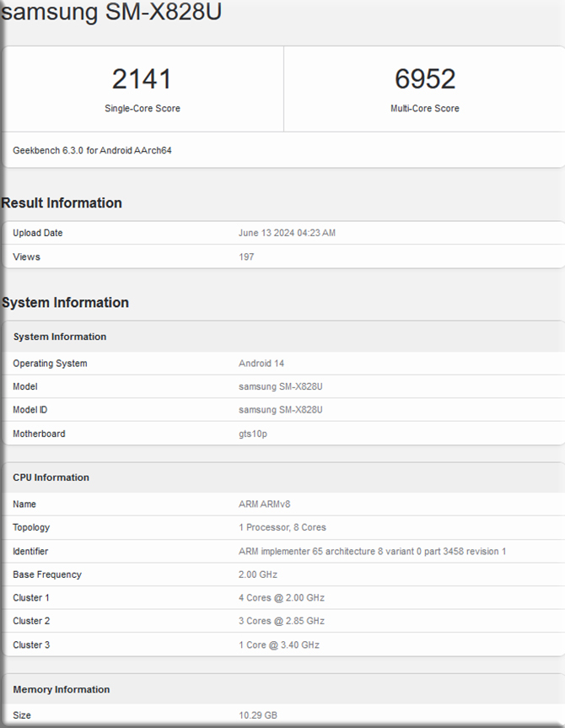Select the ARM implementer 65 identifier value
Screen dimensions: 565x728
373,552
